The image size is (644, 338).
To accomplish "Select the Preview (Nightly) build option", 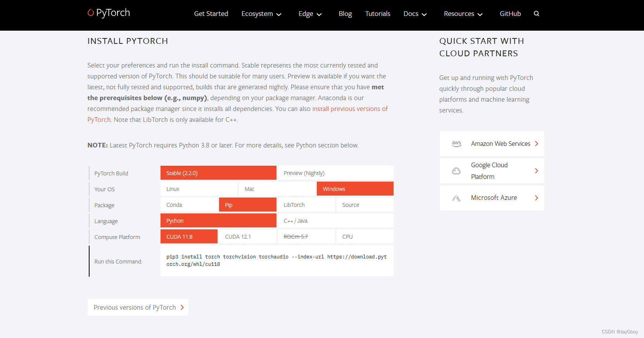I will [335, 173].
